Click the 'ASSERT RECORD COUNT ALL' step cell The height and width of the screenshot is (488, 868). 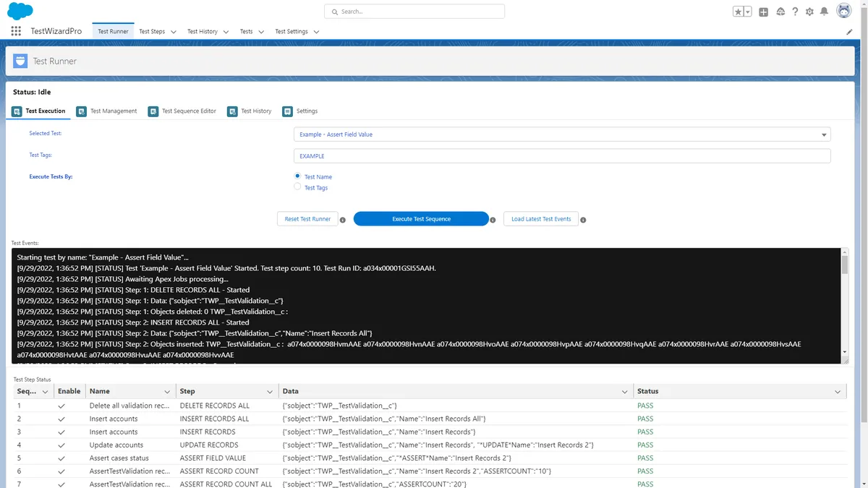pyautogui.click(x=227, y=484)
